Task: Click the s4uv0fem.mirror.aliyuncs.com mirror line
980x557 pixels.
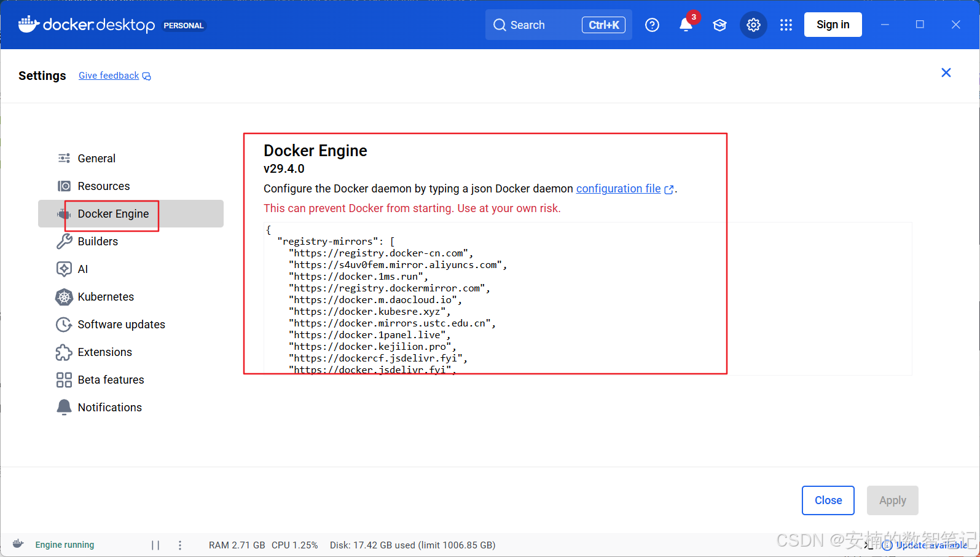Action: click(398, 265)
